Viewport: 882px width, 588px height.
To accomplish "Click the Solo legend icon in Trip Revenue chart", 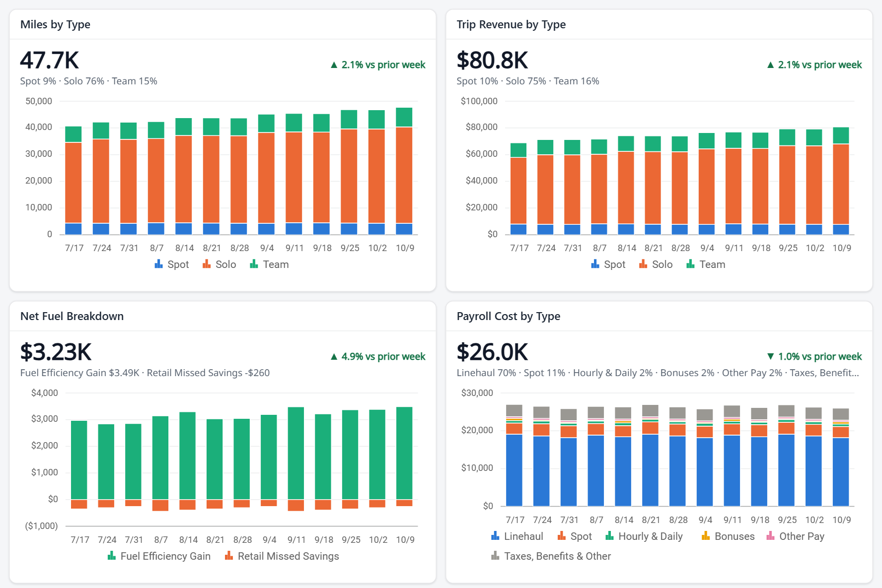I will (643, 264).
